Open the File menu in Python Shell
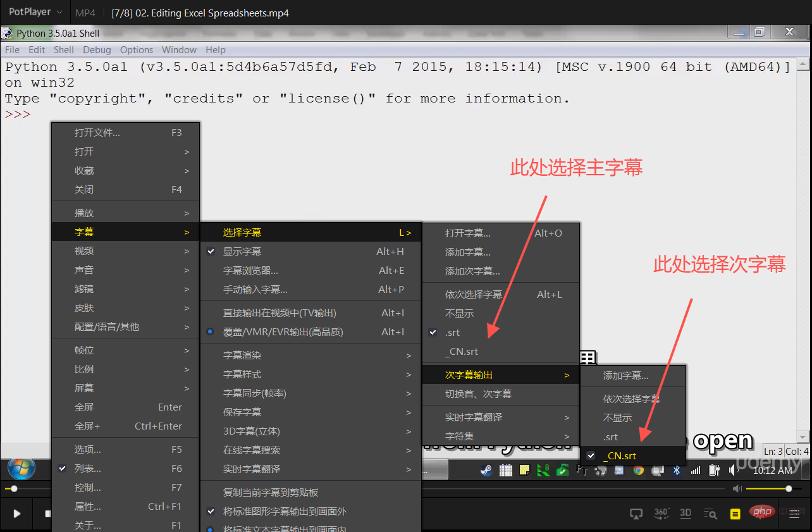The image size is (812, 532). (x=12, y=49)
